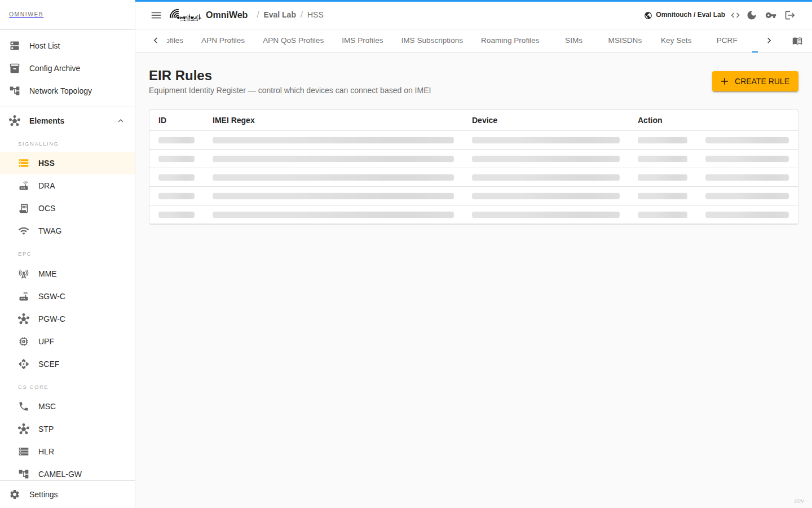Open the hamburger navigation menu
The width and height of the screenshot is (812, 508).
(156, 15)
